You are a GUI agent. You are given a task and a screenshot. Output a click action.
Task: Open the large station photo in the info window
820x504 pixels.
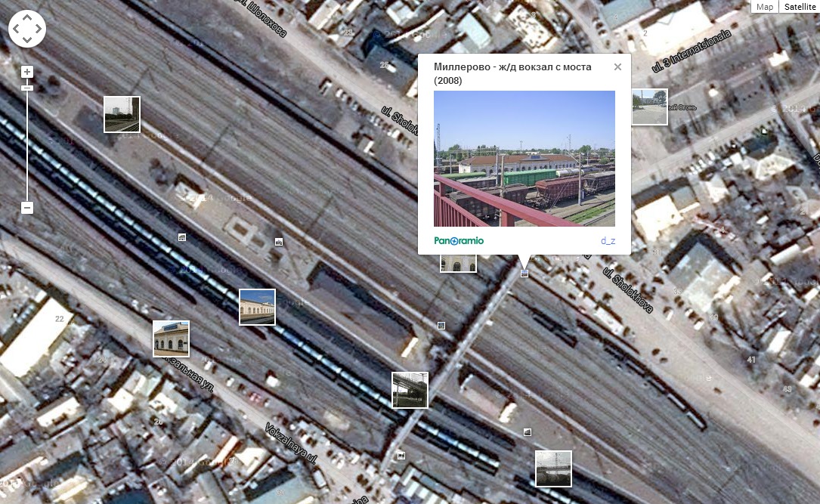tap(524, 159)
